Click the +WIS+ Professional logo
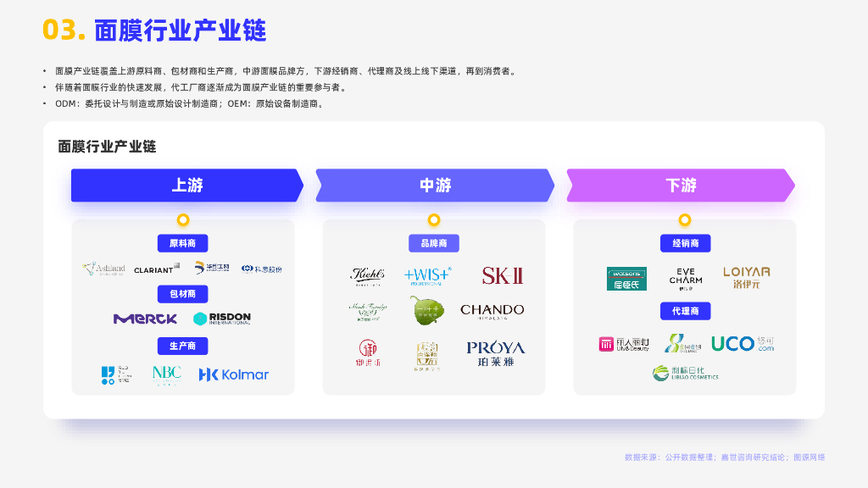 [x=427, y=275]
